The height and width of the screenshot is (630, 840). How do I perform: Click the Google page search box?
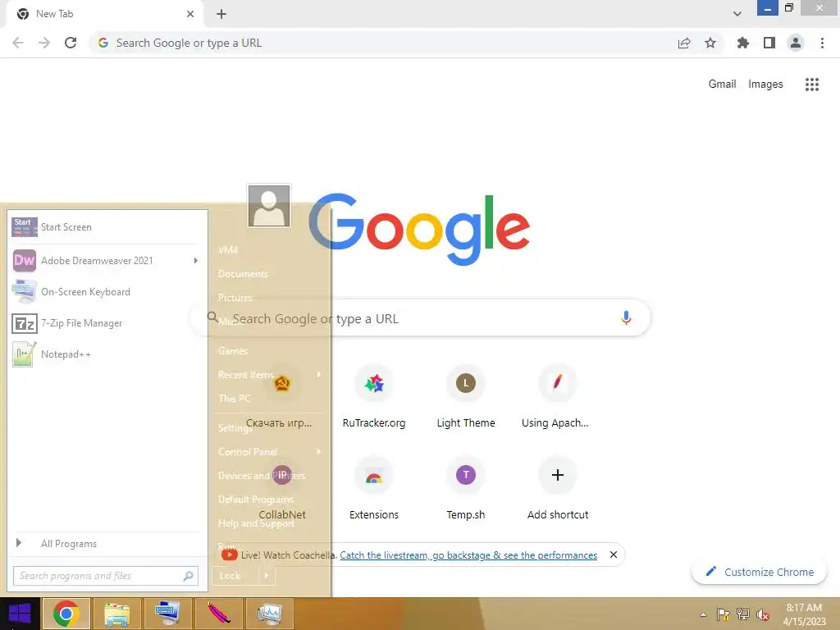tap(421, 318)
